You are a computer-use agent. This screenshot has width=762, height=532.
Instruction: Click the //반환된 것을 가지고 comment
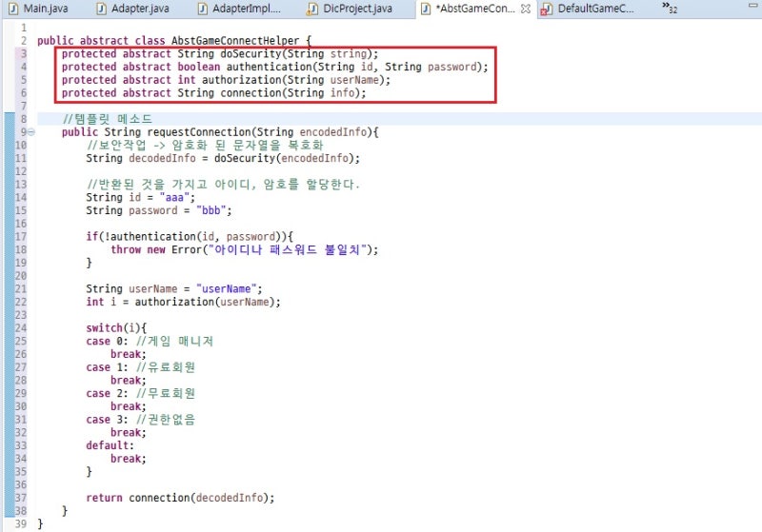[223, 185]
